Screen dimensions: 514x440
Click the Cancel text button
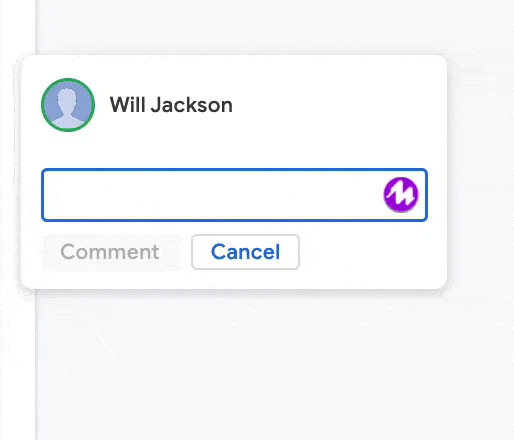[x=245, y=252]
